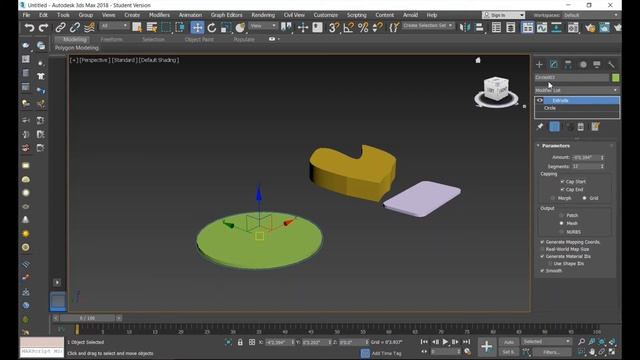Toggle Smooth checkbox
Image resolution: width=640 pixels, height=360 pixels.
click(542, 271)
